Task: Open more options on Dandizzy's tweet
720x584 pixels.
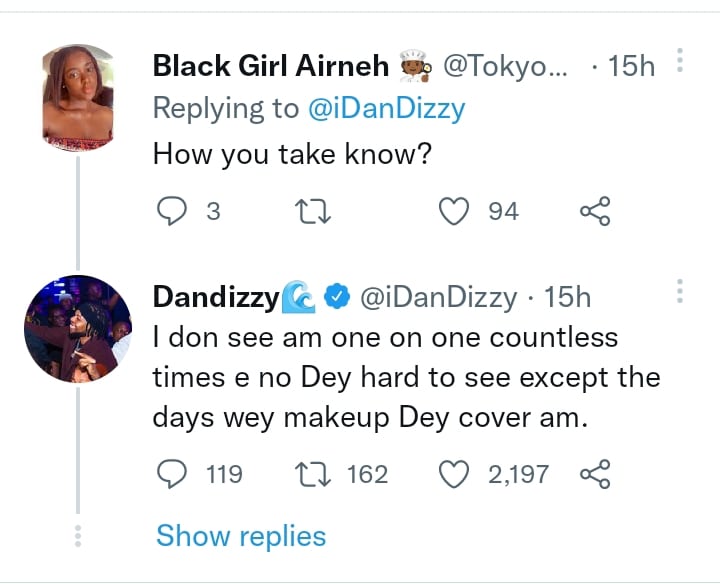Action: tap(680, 292)
